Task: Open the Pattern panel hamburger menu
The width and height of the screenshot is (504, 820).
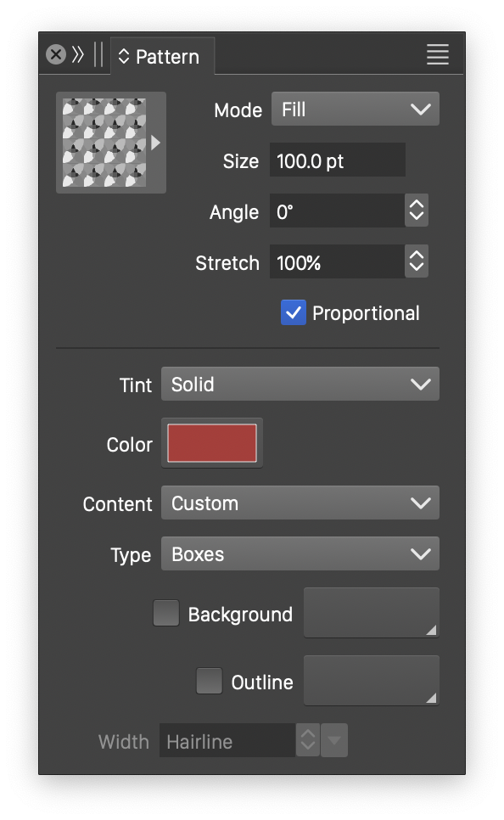Action: [438, 54]
